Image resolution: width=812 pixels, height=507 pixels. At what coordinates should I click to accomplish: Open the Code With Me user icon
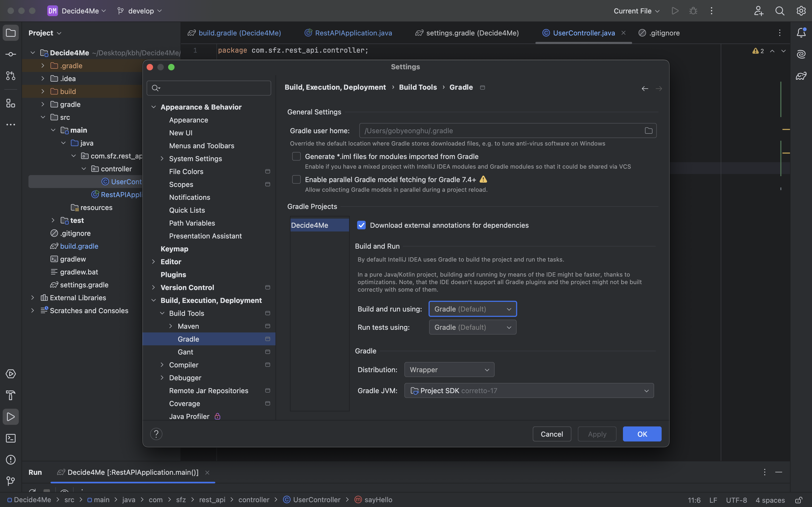pyautogui.click(x=759, y=11)
